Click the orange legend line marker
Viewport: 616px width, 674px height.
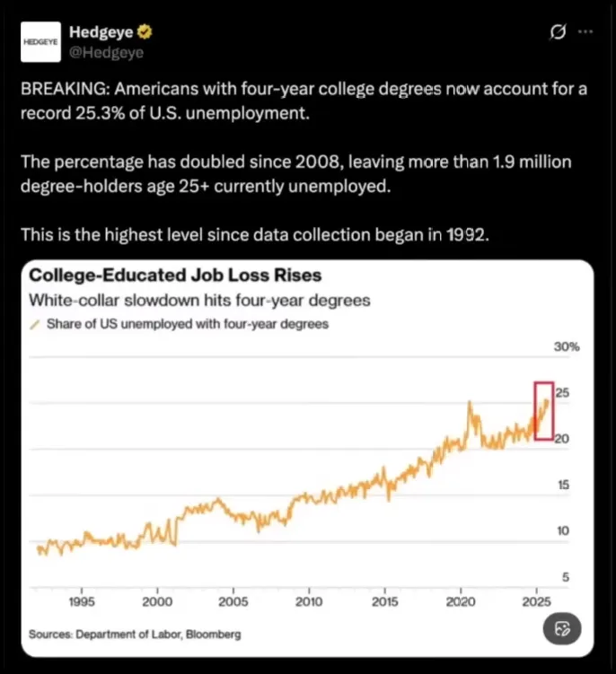pos(36,324)
